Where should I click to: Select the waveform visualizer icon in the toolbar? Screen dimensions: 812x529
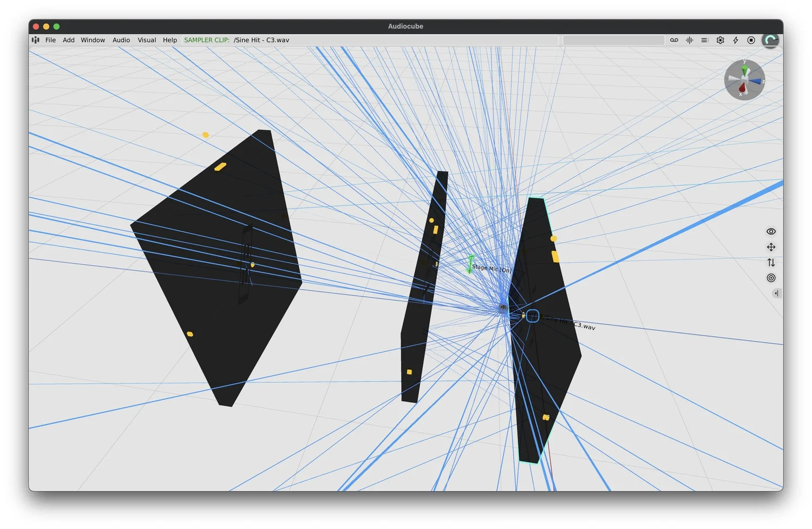pos(689,40)
